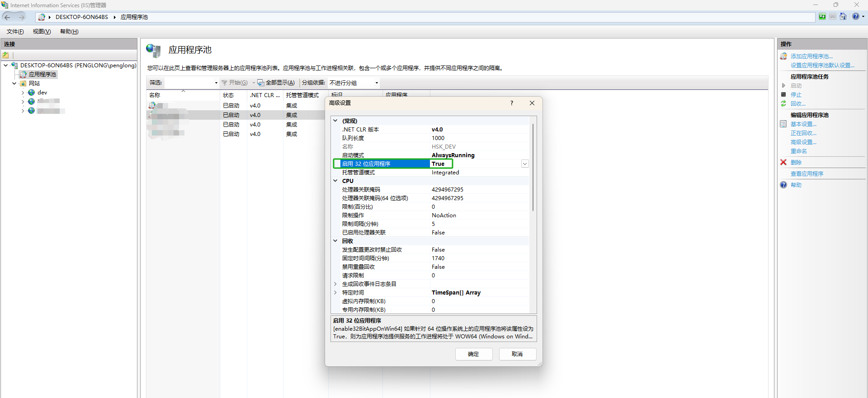Click the help icon in the address bar

tap(855, 17)
